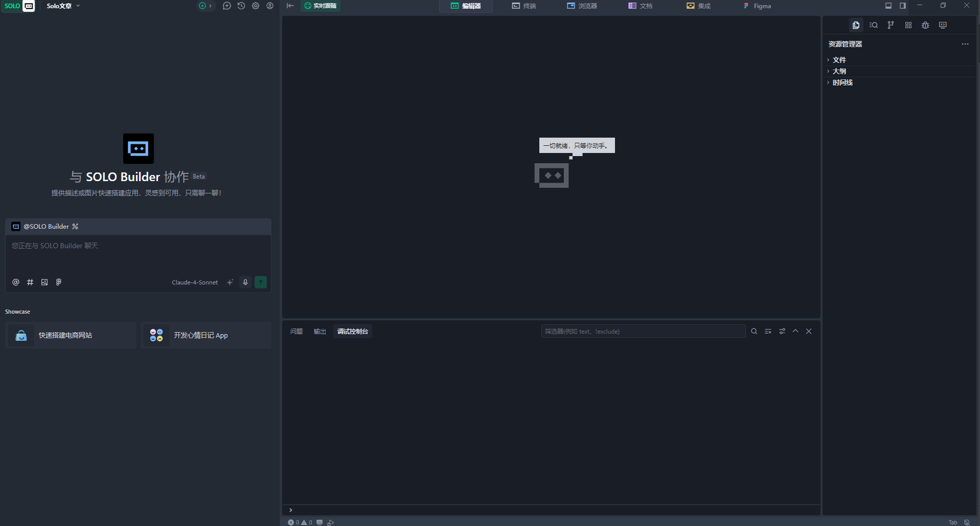Open the search panel icon
Viewport: 980px width, 526px height.
873,25
